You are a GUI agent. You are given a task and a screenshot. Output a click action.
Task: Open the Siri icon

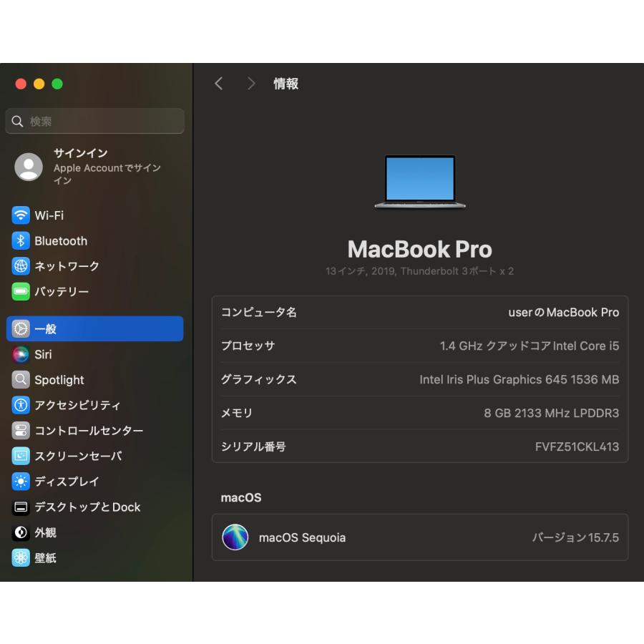[x=21, y=354]
